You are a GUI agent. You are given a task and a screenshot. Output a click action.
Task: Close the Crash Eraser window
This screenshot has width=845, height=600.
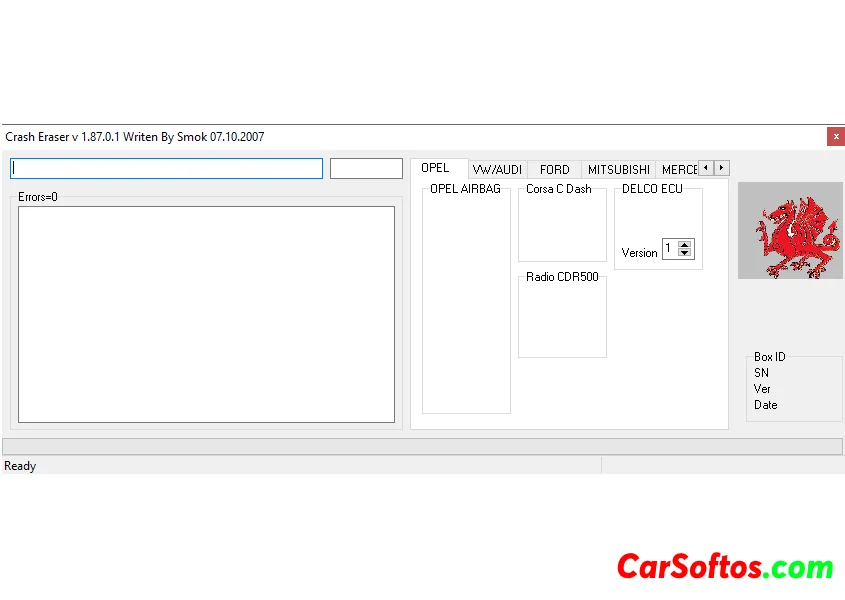pyautogui.click(x=835, y=137)
